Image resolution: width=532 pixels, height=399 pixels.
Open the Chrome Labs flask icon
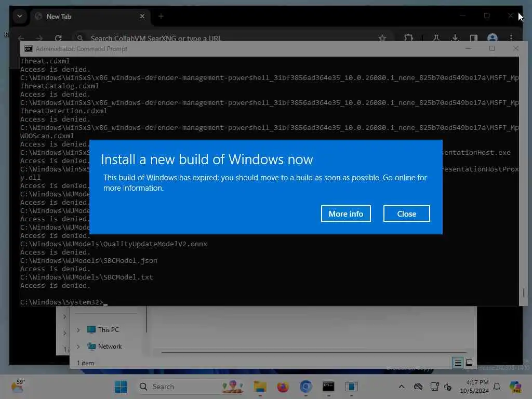pyautogui.click(x=436, y=38)
